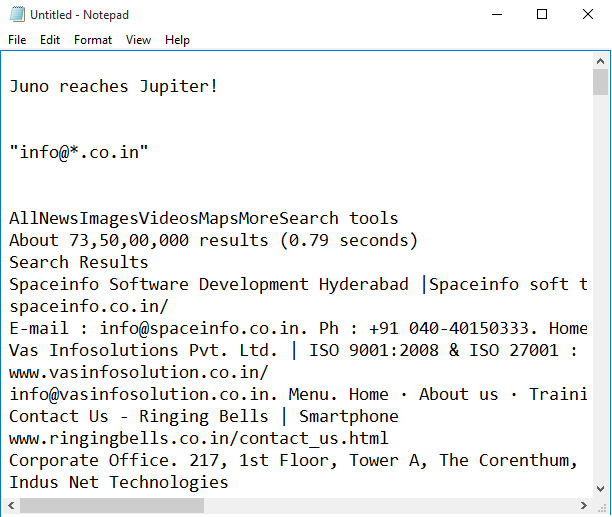
Task: Click the 'spaceinfo.co.in/' line
Action: click(89, 306)
